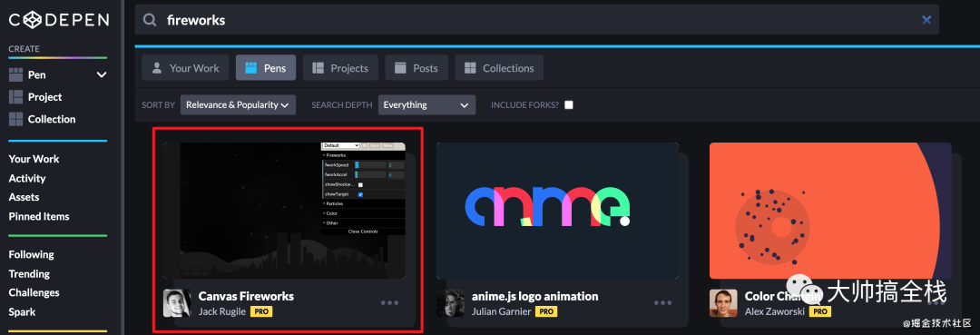Image resolution: width=980 pixels, height=335 pixels.
Task: Collapse the Fireworks section in preview controls
Action: click(363, 155)
